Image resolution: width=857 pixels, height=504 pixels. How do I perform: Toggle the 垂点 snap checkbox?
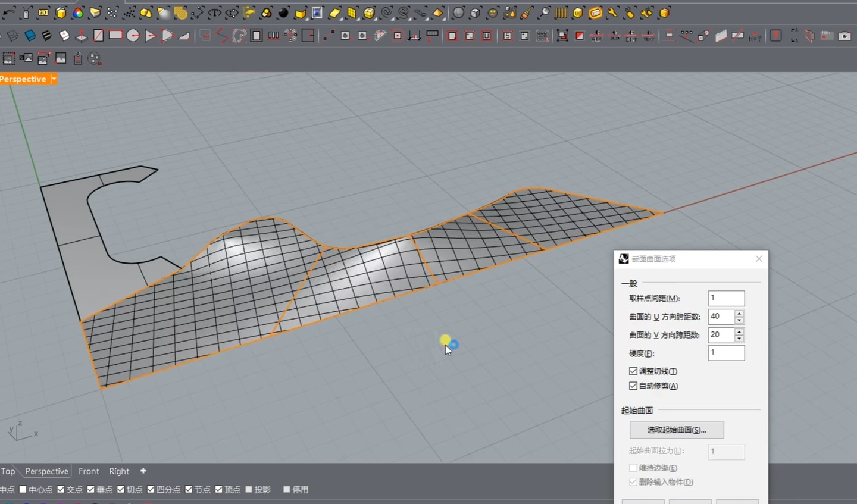91,489
